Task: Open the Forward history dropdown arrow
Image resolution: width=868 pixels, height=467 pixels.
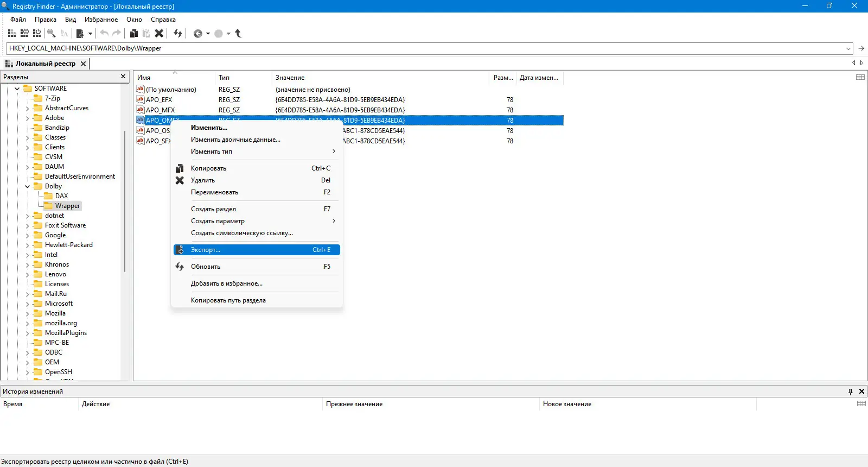Action: click(228, 34)
